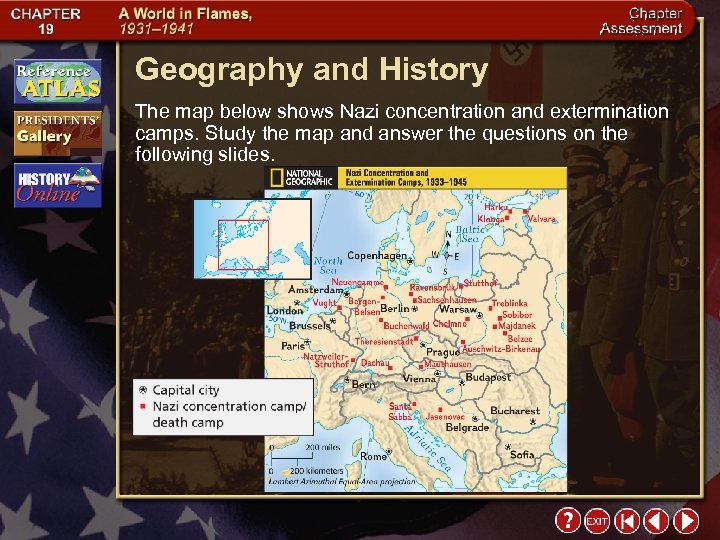Click the Sachsenhausen camp label
This screenshot has height=540, width=720.
pyautogui.click(x=447, y=299)
